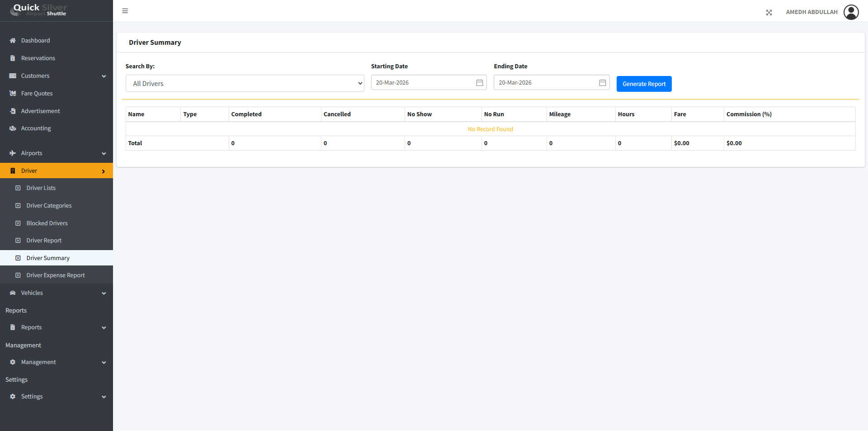Screen dimensions: 868x431
Task: Open the Search By drivers dropdown
Action: (x=245, y=84)
